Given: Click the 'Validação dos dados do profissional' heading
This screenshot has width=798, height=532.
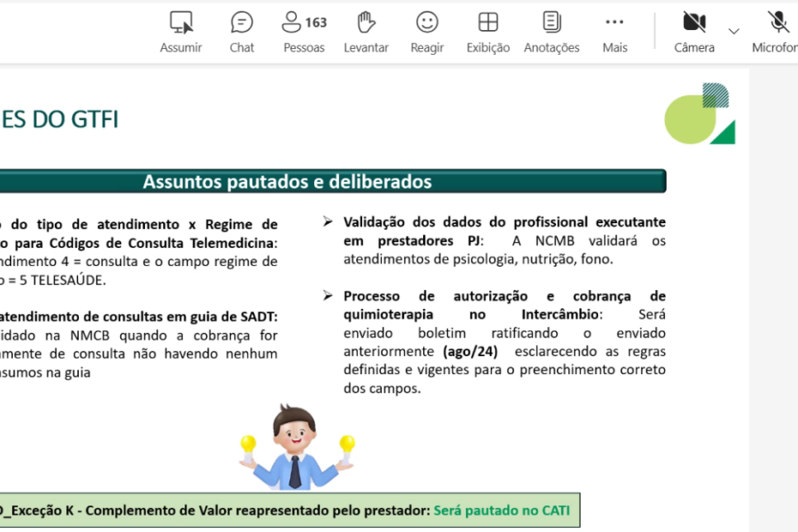Looking at the screenshot, I should coord(504,223).
